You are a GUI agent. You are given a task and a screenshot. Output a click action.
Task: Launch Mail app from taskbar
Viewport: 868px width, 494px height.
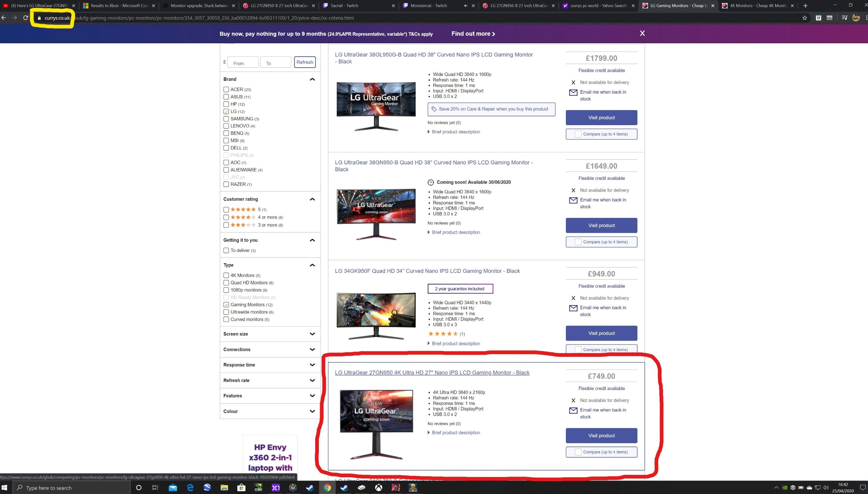pyautogui.click(x=173, y=487)
